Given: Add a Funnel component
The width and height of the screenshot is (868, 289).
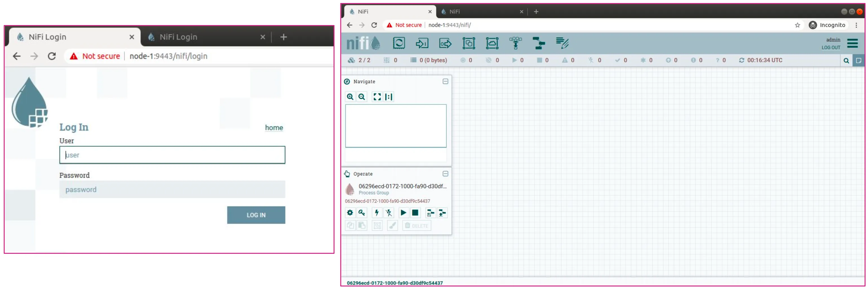Looking at the screenshot, I should 515,43.
